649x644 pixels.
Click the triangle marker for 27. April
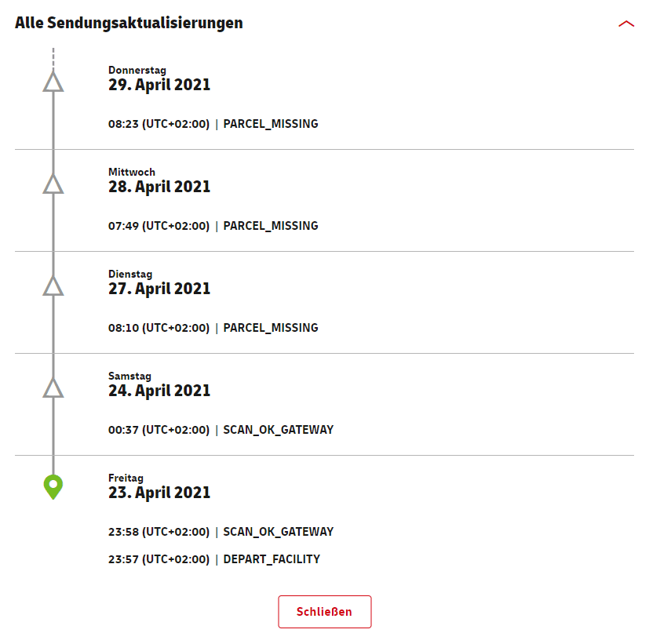click(x=53, y=286)
